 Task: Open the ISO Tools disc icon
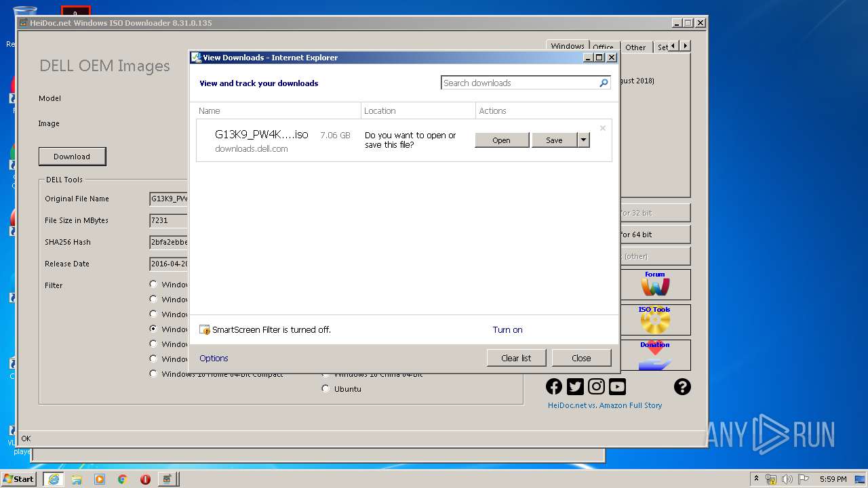655,320
